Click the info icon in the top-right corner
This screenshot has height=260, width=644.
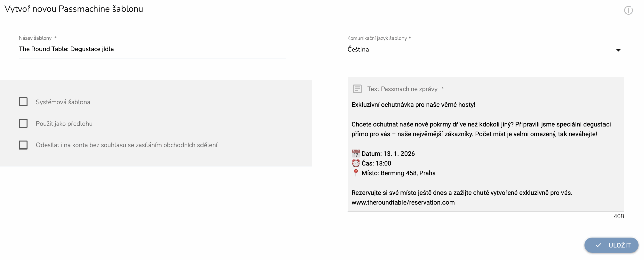coord(628,10)
